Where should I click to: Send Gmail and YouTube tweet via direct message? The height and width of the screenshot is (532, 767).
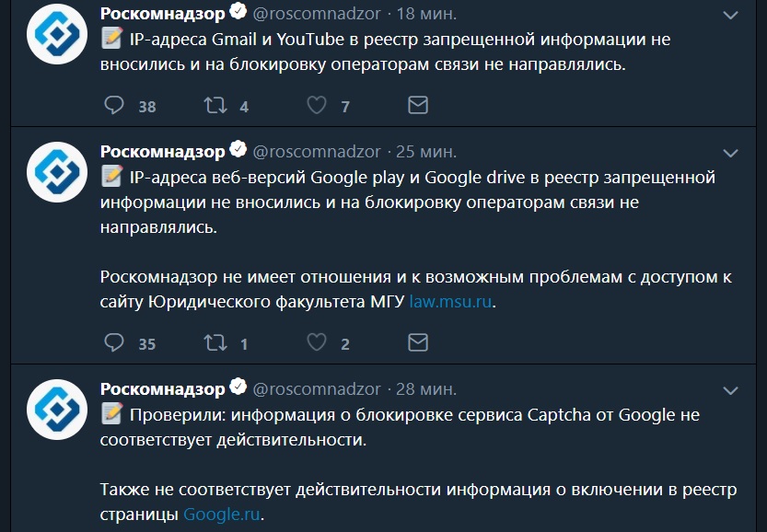pyautogui.click(x=417, y=105)
